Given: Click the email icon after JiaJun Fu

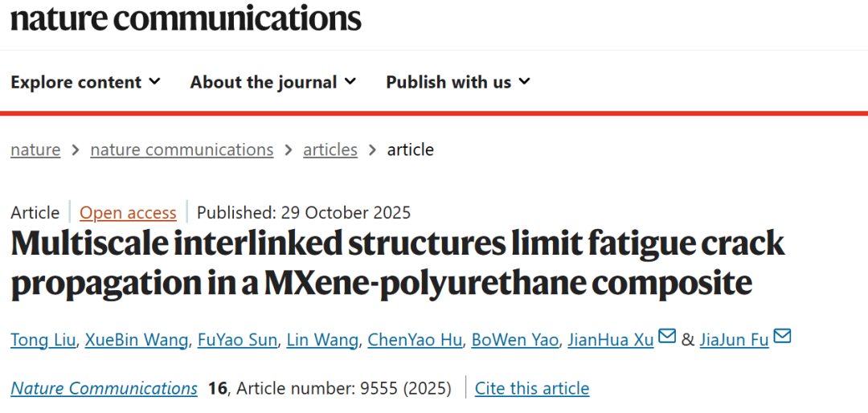Looking at the screenshot, I should pyautogui.click(x=783, y=337).
